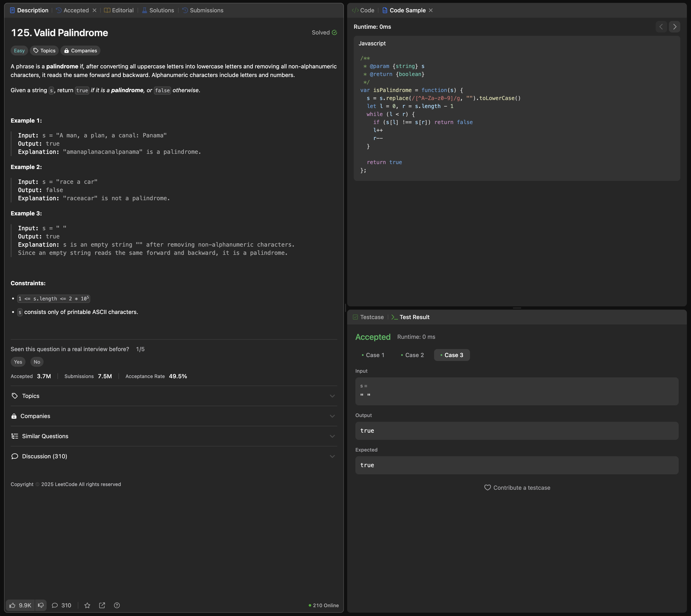The height and width of the screenshot is (616, 691).
Task: Click the Companies row lock icon
Action: pyautogui.click(x=14, y=416)
